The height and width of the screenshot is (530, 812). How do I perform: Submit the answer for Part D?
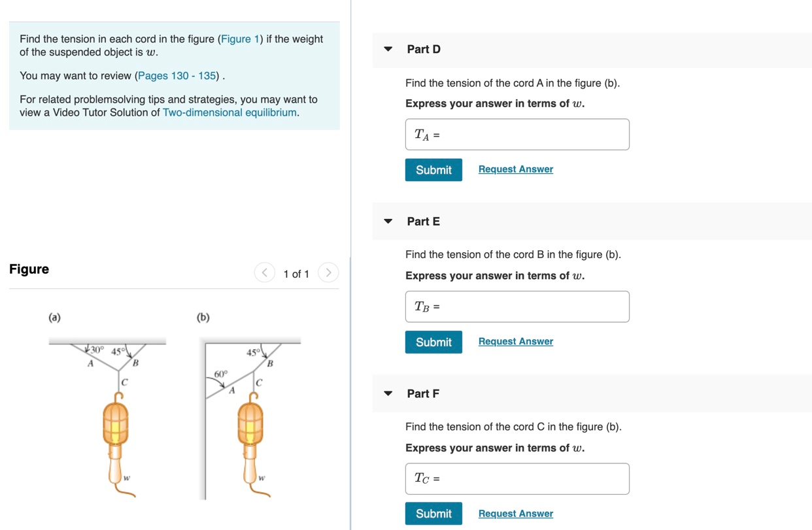point(433,169)
